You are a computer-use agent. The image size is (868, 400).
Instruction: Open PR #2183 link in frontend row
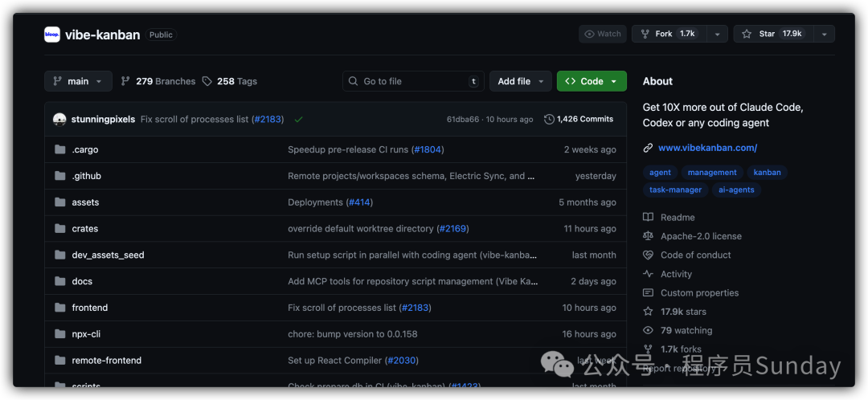click(416, 308)
